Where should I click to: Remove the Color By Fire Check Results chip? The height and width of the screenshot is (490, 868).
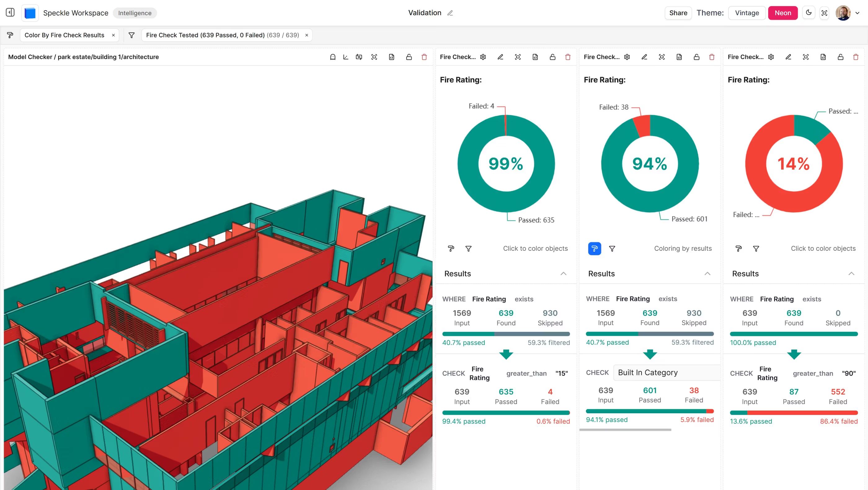113,35
